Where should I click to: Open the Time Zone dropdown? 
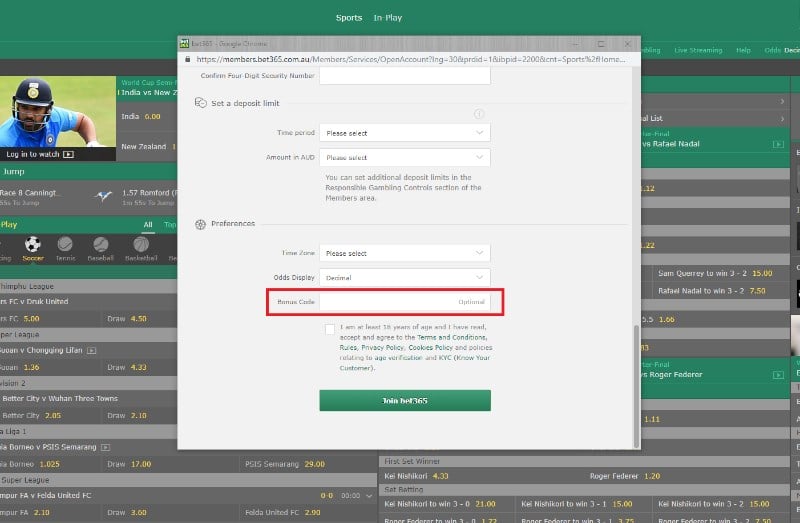tap(405, 253)
